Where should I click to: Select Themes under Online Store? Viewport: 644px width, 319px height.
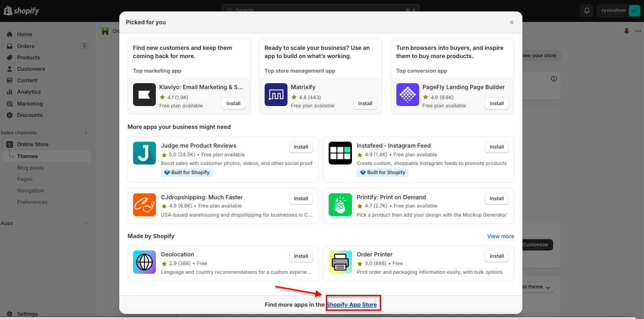[46, 156]
